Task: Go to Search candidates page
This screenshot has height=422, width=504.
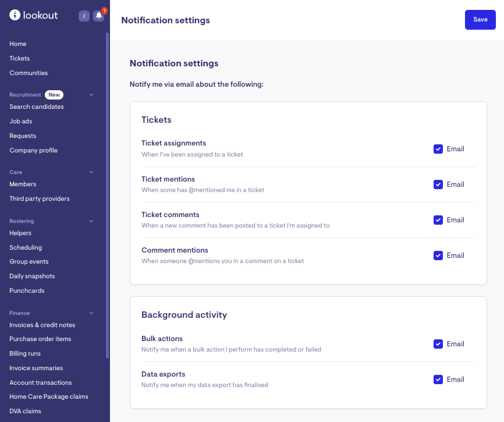Action: coord(37,107)
